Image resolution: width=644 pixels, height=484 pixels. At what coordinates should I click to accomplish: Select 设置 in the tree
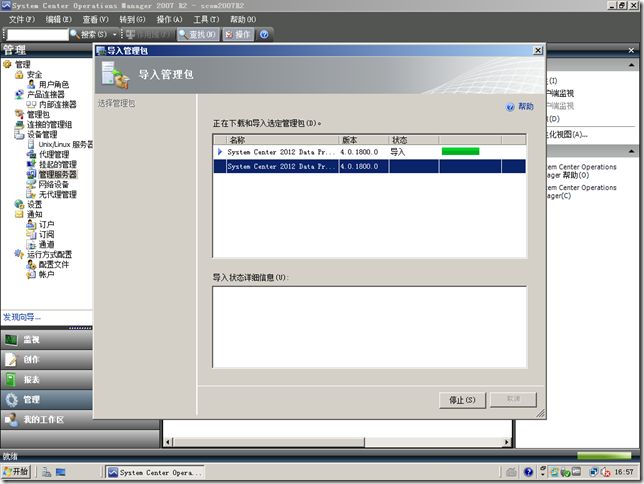pos(34,204)
